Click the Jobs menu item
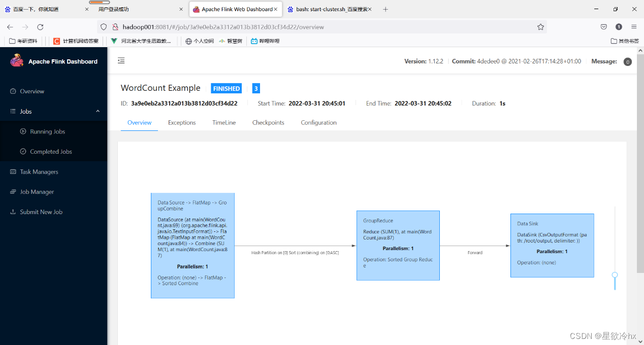644x345 pixels. tap(53, 111)
